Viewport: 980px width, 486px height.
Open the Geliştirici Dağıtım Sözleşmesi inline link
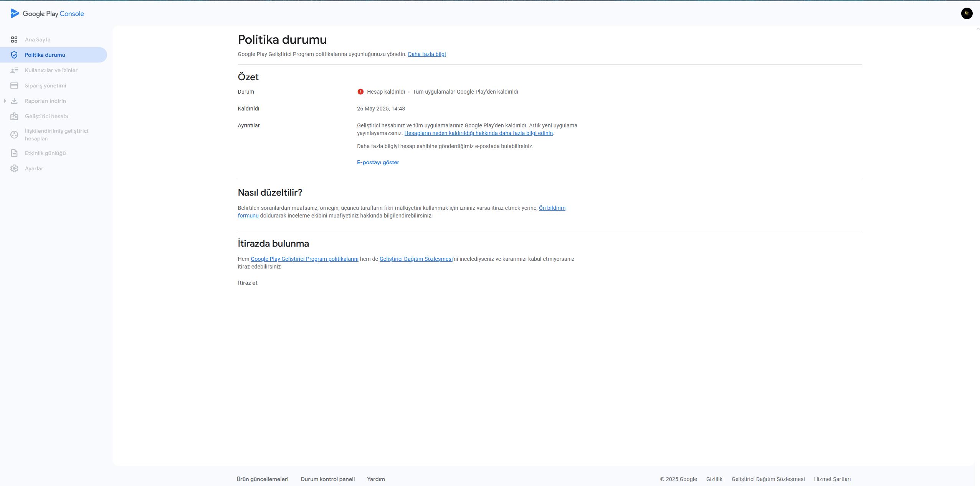pos(416,259)
